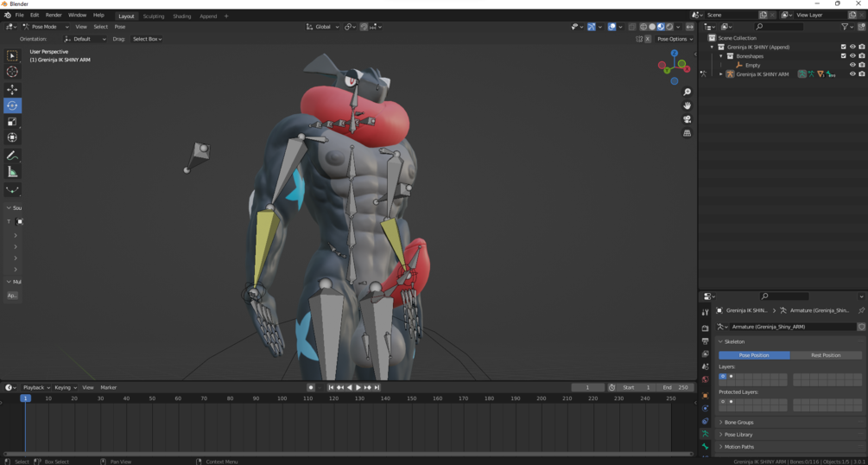
Task: Hide Greninja IK SHINY (Append) in viewport
Action: pyautogui.click(x=852, y=48)
